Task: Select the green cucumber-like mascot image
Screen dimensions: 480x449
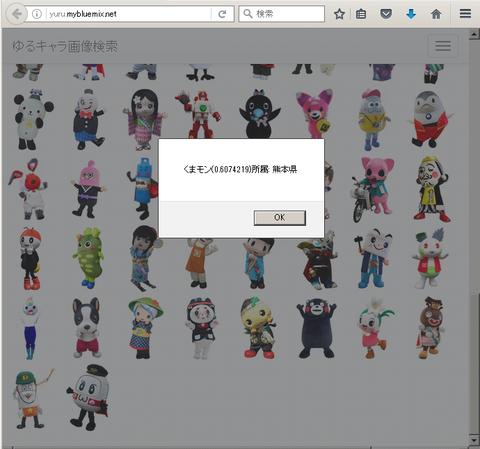Action: coord(88,258)
